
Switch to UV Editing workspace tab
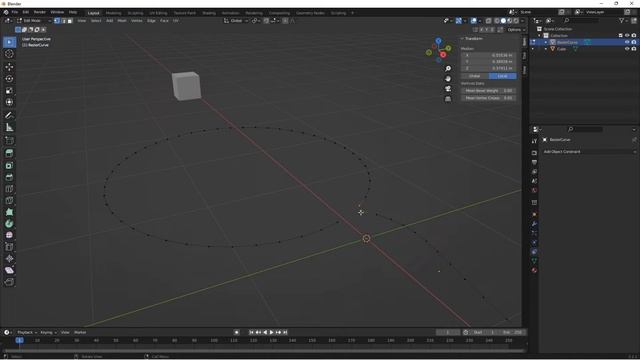coord(158,13)
